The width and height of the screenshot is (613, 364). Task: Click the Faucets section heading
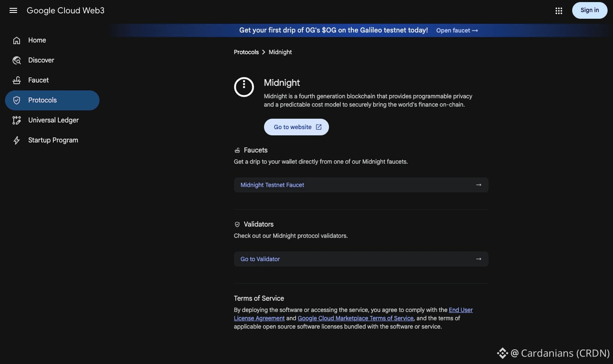(256, 150)
